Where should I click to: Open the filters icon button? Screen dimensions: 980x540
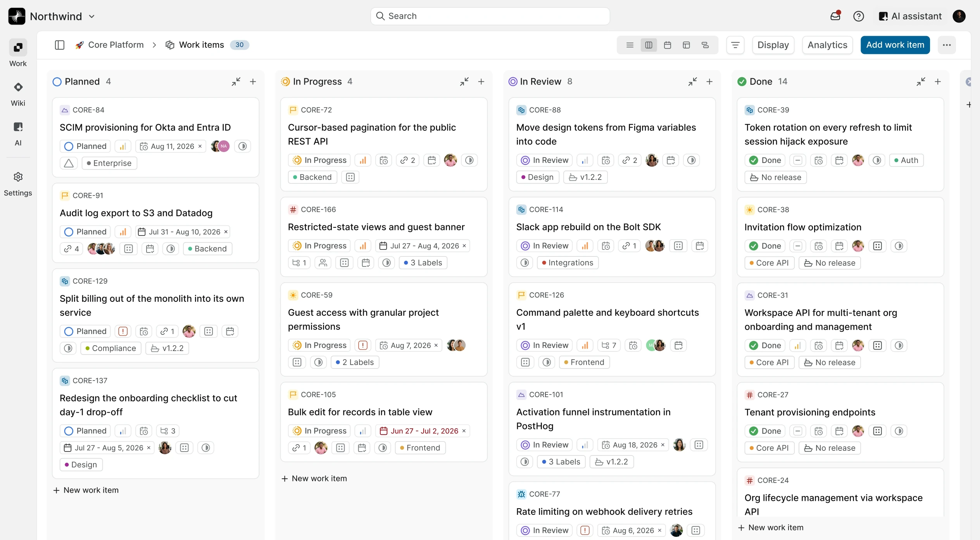735,45
